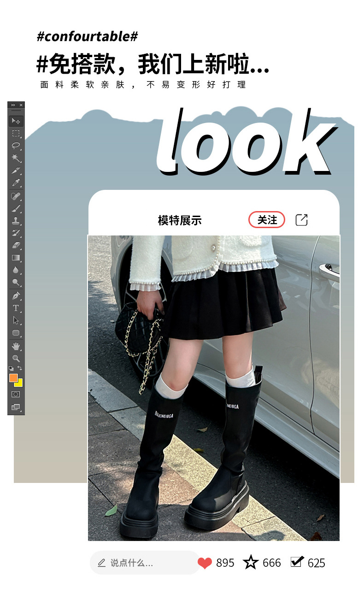The image size is (364, 594).
Task: Click the 面料柔软亲肤 subtitle line
Action: (x=143, y=85)
